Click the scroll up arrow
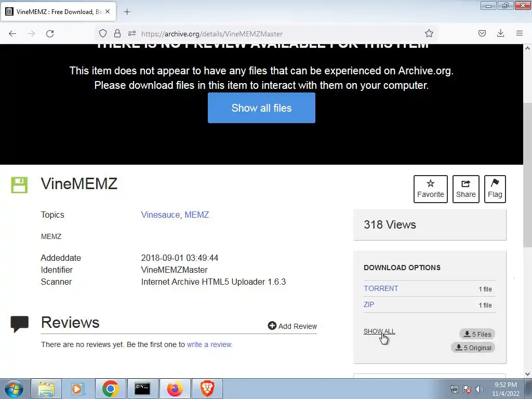 (528, 48)
